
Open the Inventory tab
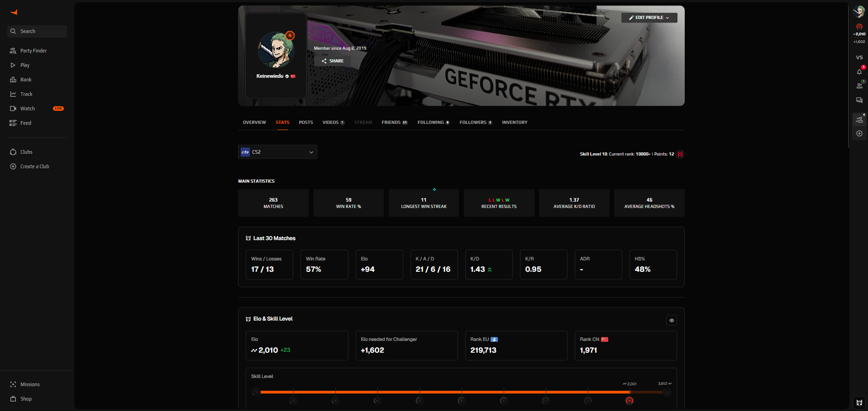515,123
